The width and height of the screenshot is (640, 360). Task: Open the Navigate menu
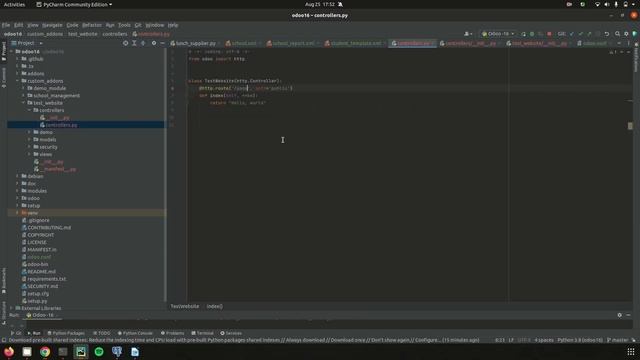[52, 25]
